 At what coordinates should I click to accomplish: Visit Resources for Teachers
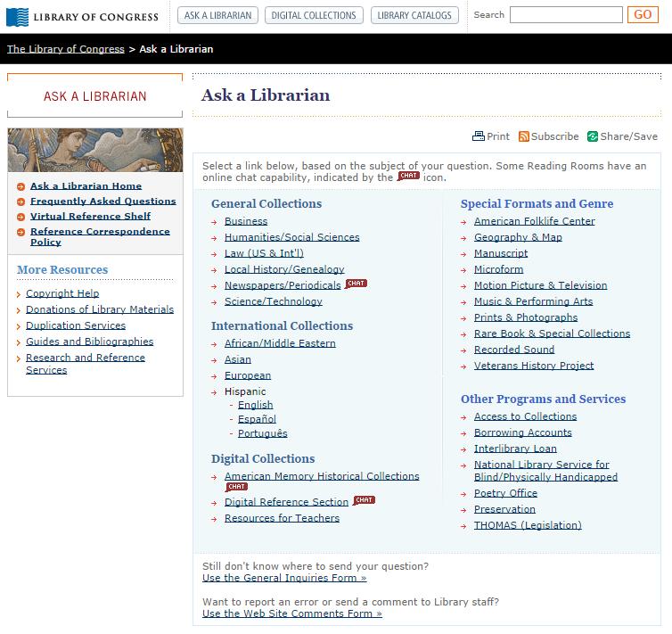[x=282, y=518]
